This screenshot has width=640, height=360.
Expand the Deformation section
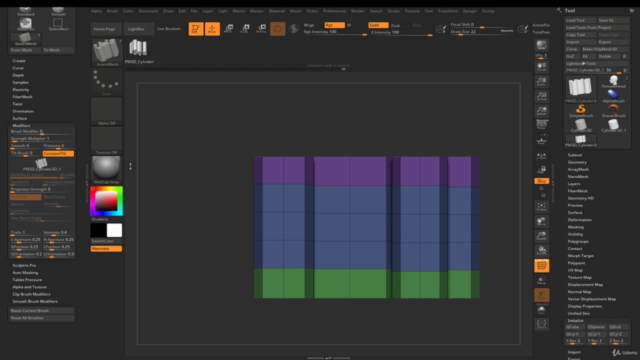point(580,220)
